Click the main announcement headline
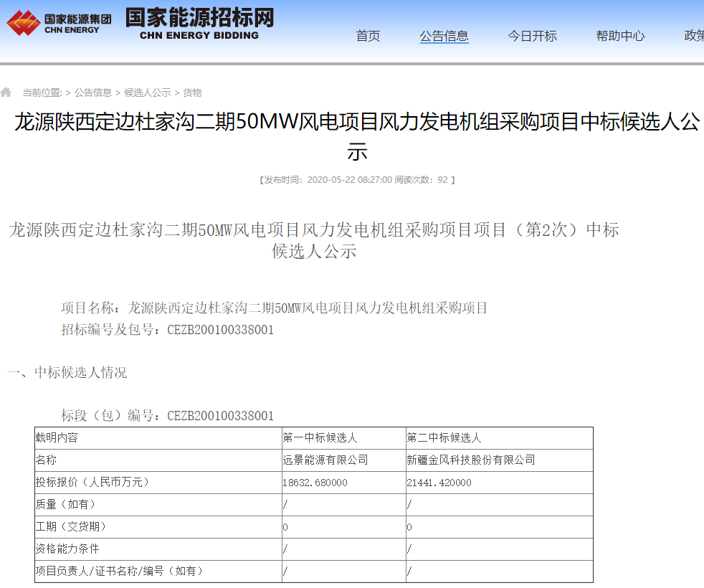 (x=357, y=136)
